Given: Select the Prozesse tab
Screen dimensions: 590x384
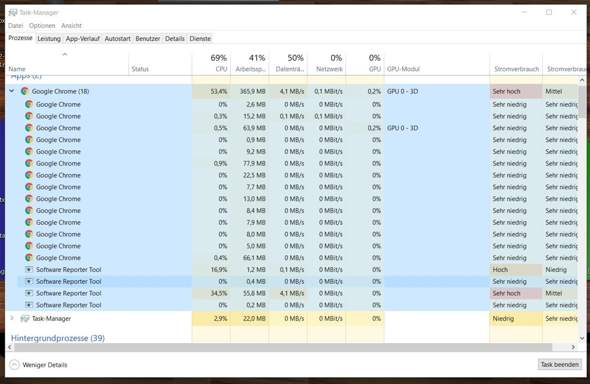Looking at the screenshot, I should point(20,38).
